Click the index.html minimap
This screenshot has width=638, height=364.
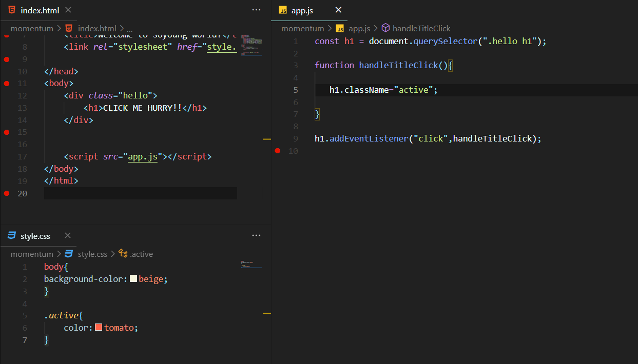[251, 45]
